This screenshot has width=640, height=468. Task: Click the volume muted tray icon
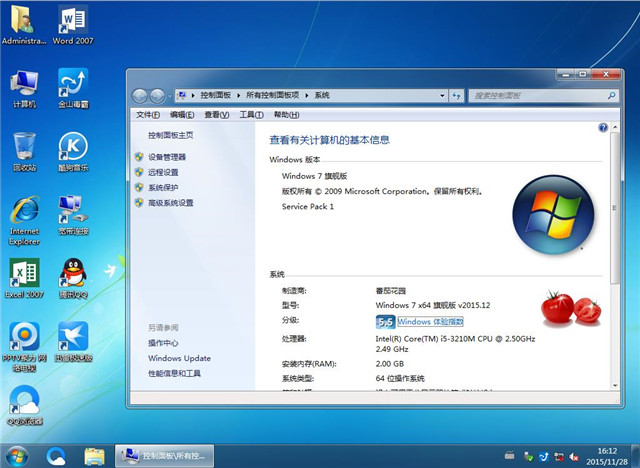pyautogui.click(x=574, y=457)
